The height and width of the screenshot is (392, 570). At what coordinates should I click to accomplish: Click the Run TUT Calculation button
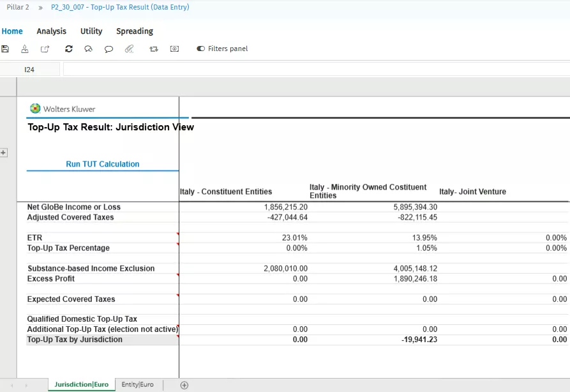click(x=102, y=164)
